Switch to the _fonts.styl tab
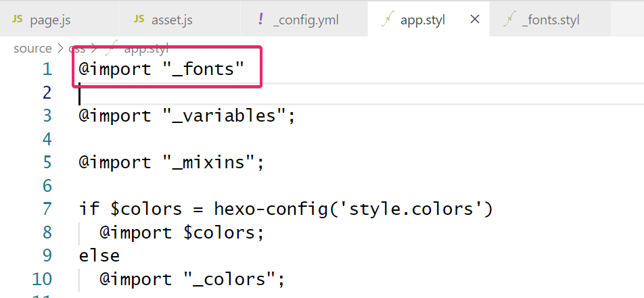The image size is (644, 298). [x=551, y=20]
